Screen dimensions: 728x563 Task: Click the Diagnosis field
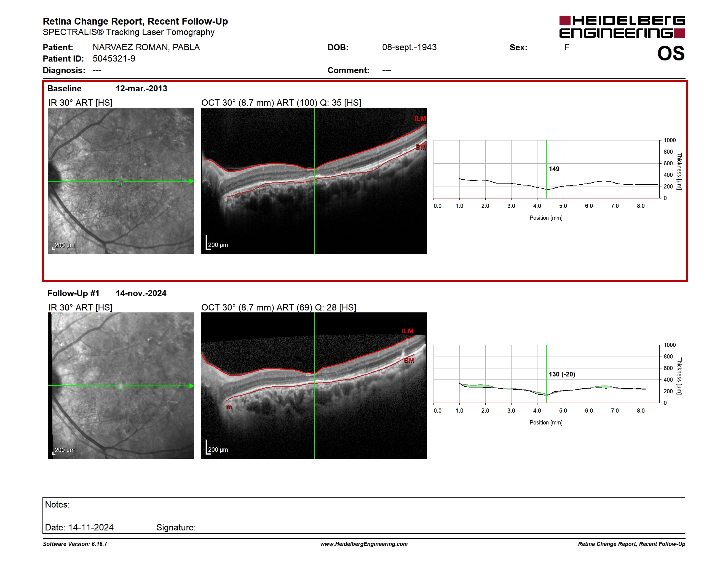(72, 70)
